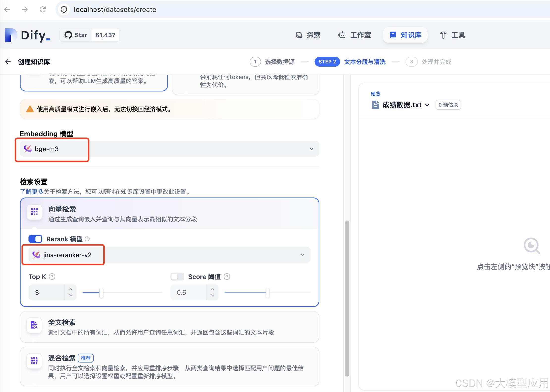Disable the Rerank 模型 switch
Viewport: 550px width, 392px height.
[x=35, y=239]
